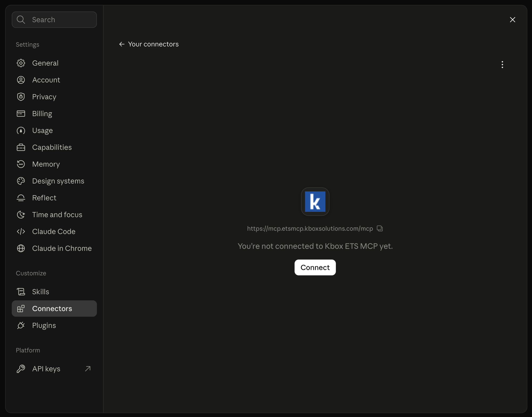Click the Kbox ETS MCP logo
This screenshot has width=532, height=417.
pyautogui.click(x=315, y=201)
